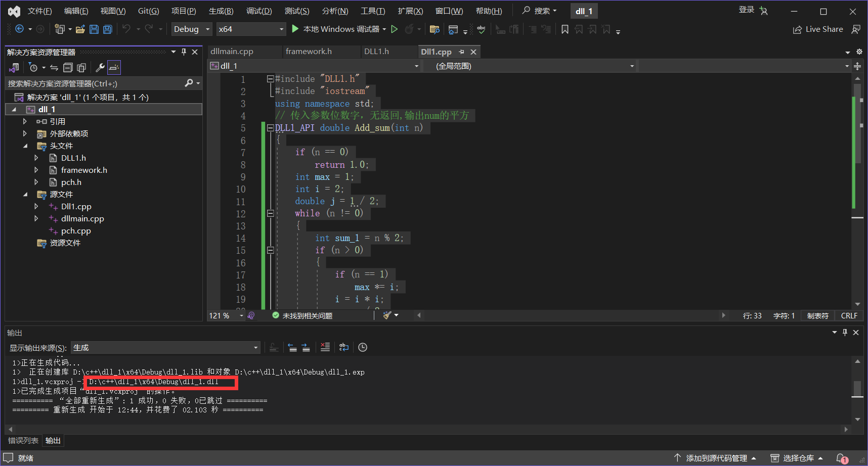Open the output source 生成 dropdown
Image resolution: width=868 pixels, height=466 pixels.
point(165,348)
